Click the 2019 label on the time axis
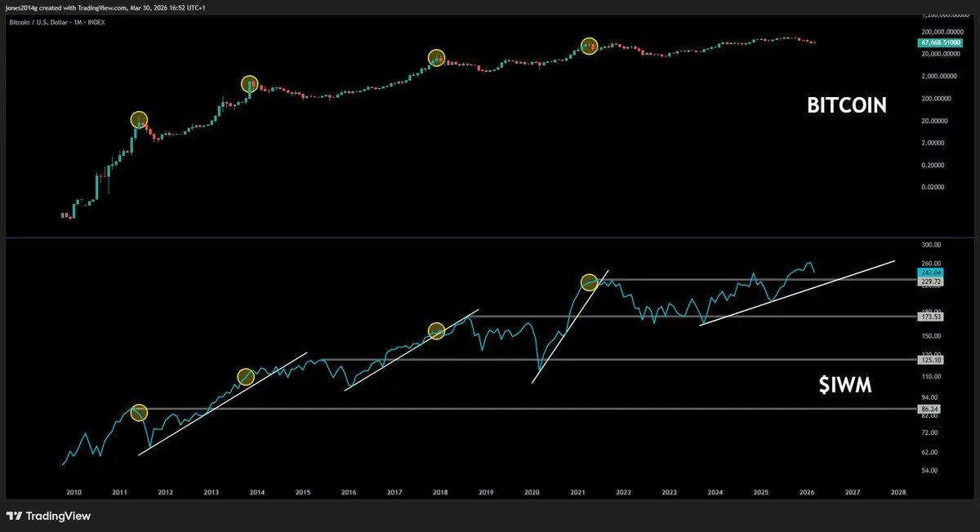Viewport: 980px width, 532px height. [486, 492]
